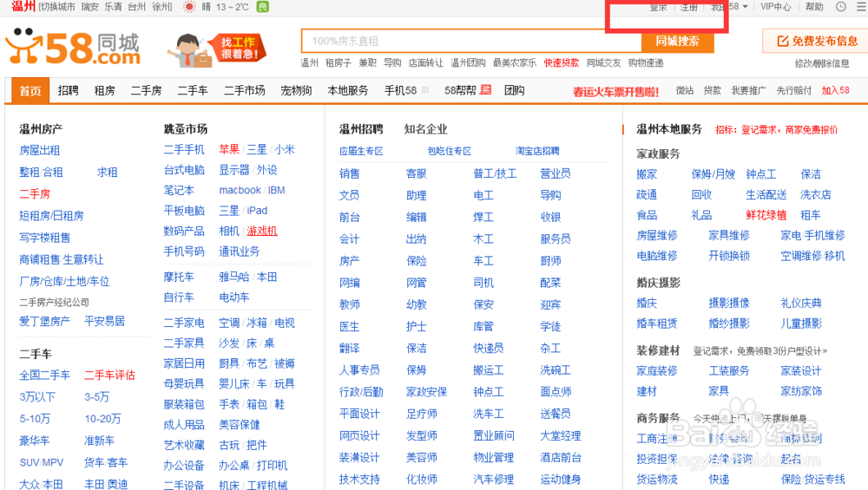The width and height of the screenshot is (868, 490).
Task: Click 知名企业 heading link
Action: pyautogui.click(x=425, y=129)
